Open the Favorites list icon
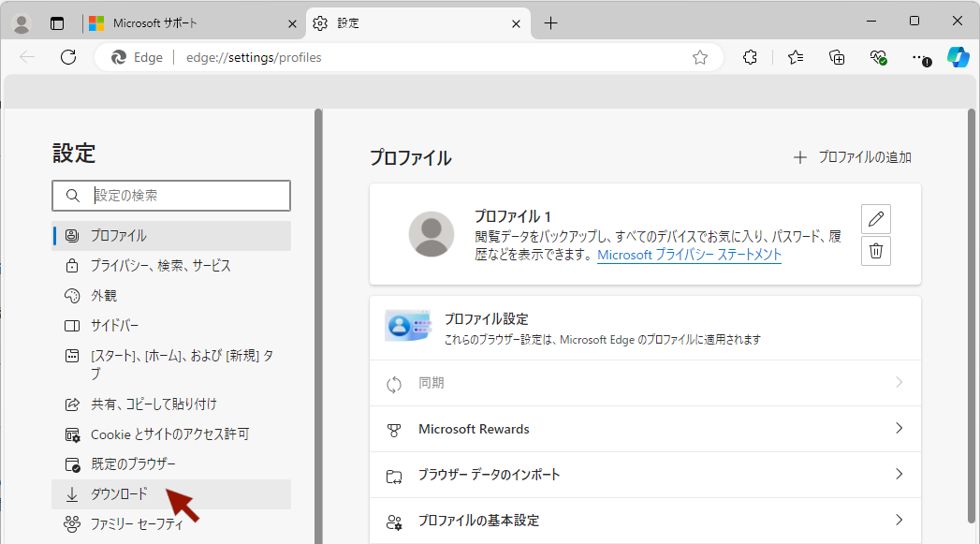This screenshot has height=544, width=980. pyautogui.click(x=796, y=57)
